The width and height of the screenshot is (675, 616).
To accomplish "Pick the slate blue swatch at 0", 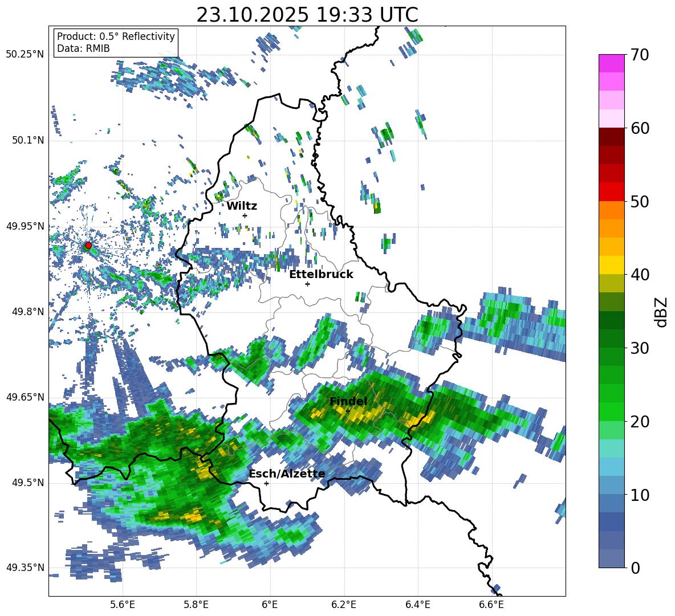I will [611, 558].
